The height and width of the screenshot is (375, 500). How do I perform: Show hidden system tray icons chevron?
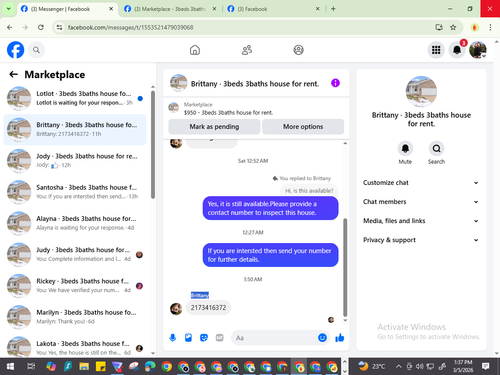tap(398, 367)
